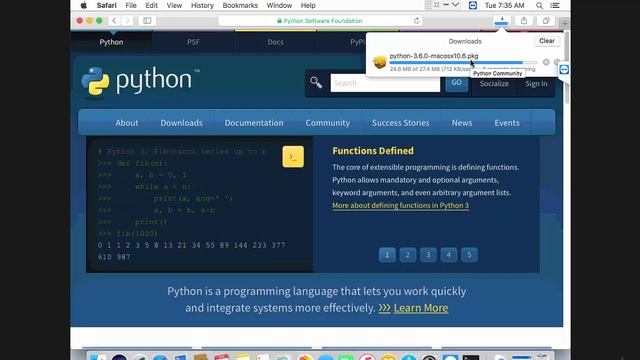Select python-3.6.0-macosx10.6.pkg file name
This screenshot has width=640, height=360.
coord(434,56)
